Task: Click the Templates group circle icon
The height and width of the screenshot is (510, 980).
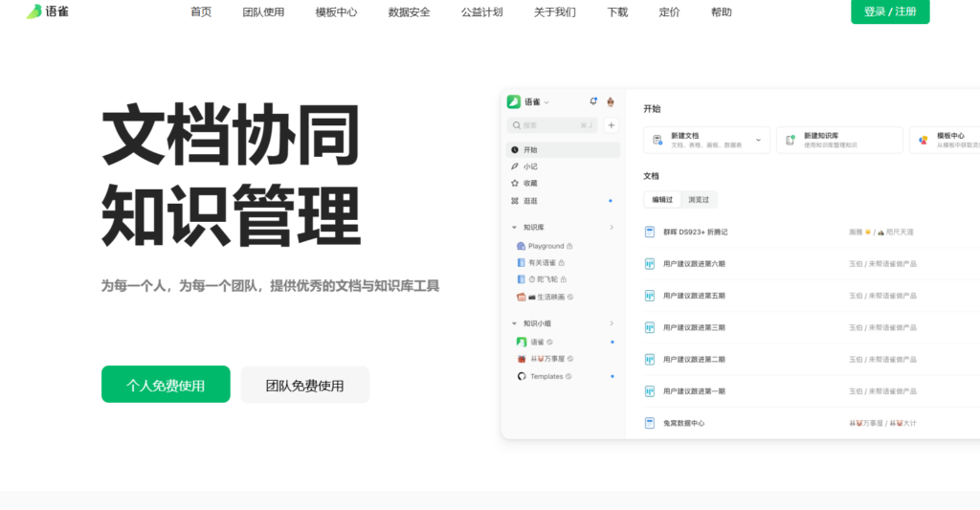Action: [522, 376]
